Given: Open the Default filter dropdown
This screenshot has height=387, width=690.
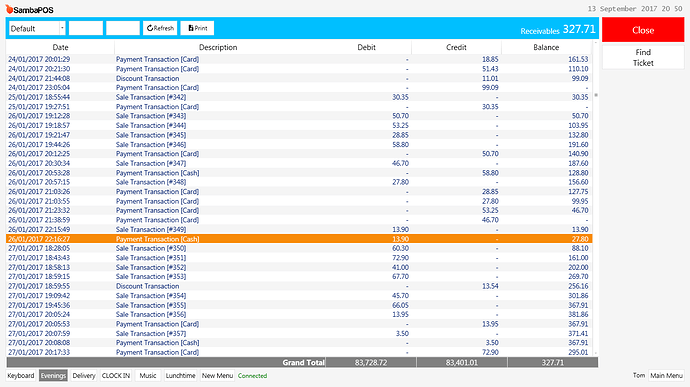Looking at the screenshot, I should (x=62, y=28).
